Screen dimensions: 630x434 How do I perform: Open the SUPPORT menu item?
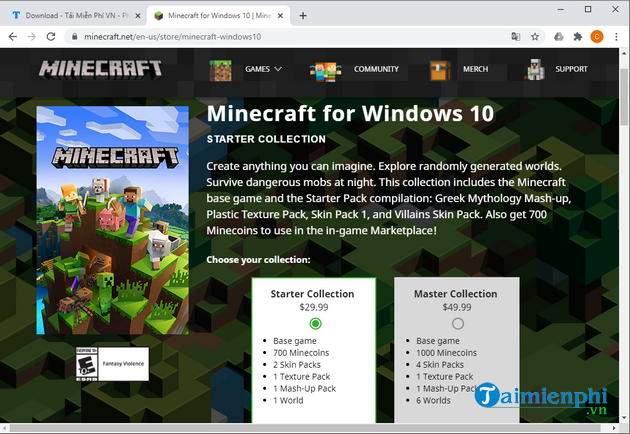pyautogui.click(x=571, y=69)
